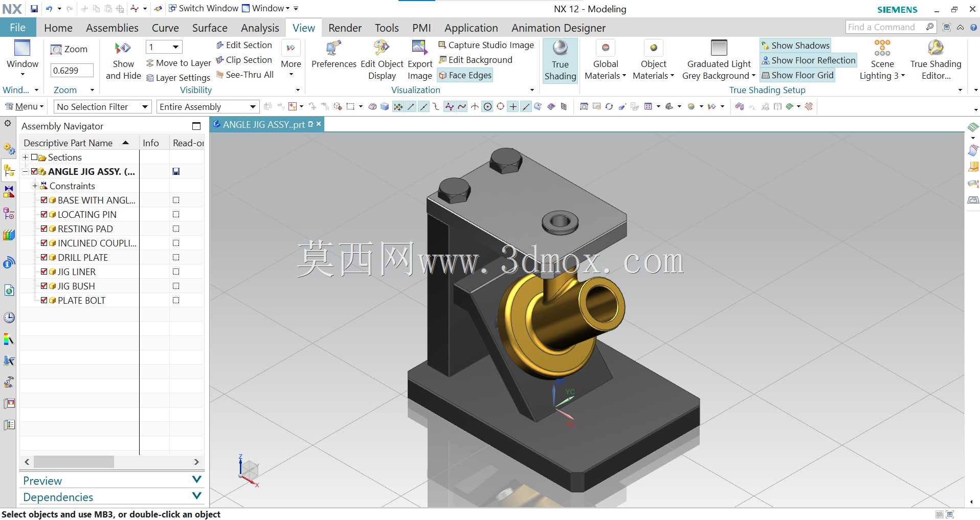Click the Undo arrow icon
The image size is (980, 520).
point(49,9)
